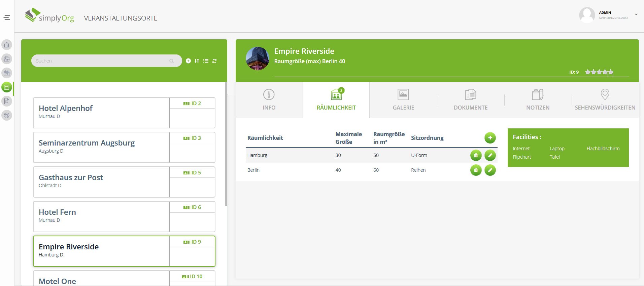This screenshot has width=644, height=286.
Task: Open the Notizen tab
Action: tap(538, 100)
